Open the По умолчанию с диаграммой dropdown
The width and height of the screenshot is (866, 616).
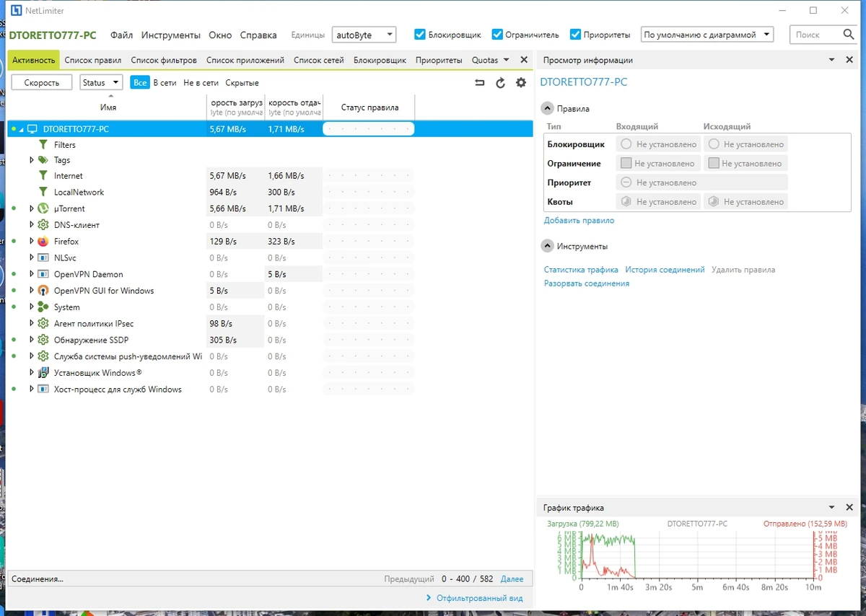pos(707,35)
